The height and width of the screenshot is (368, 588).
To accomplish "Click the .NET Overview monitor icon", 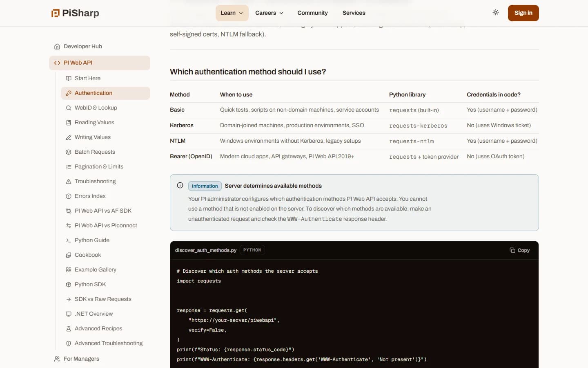I will click(69, 314).
